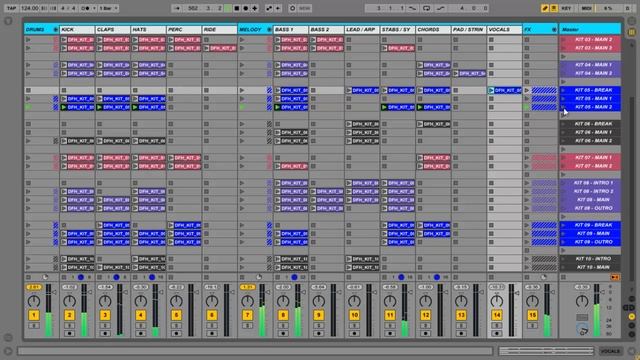This screenshot has height=360, width=640.
Task: Deactivate track 5 activator button
Action: pyautogui.click(x=176, y=315)
